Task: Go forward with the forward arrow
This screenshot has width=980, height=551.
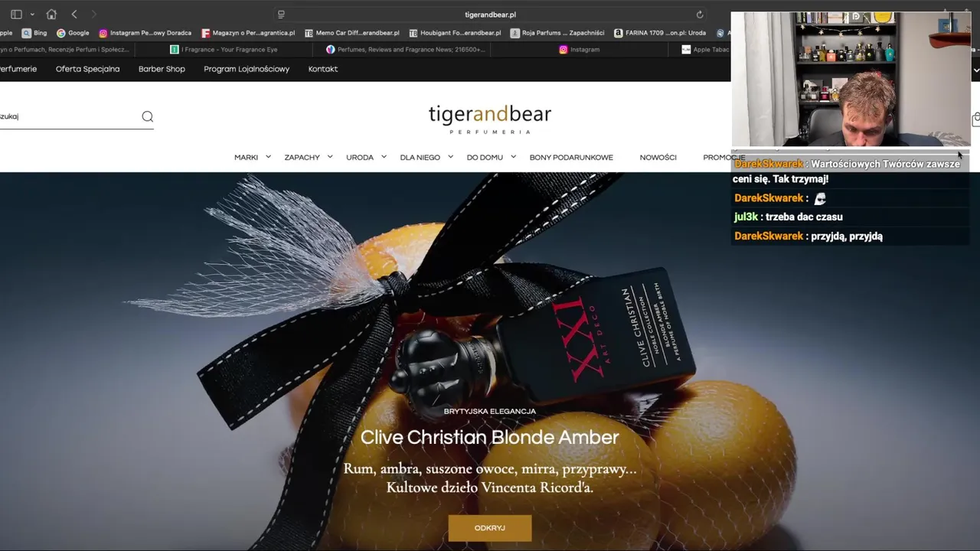Action: click(x=94, y=15)
